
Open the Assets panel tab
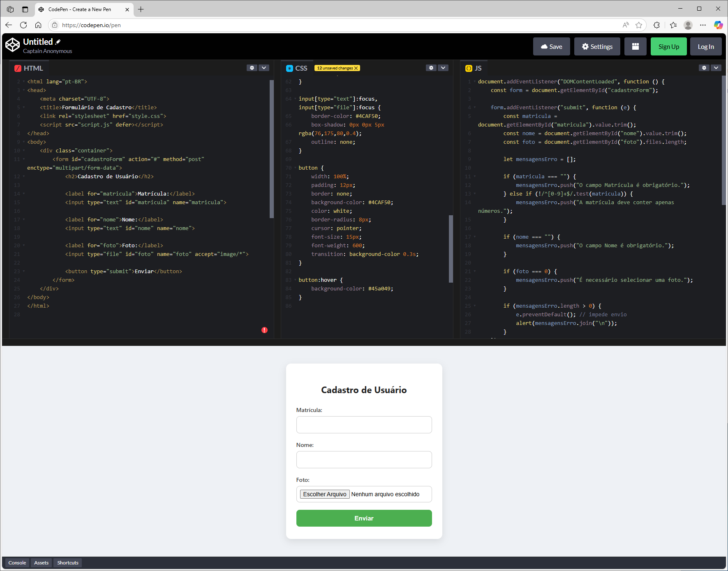[41, 563]
